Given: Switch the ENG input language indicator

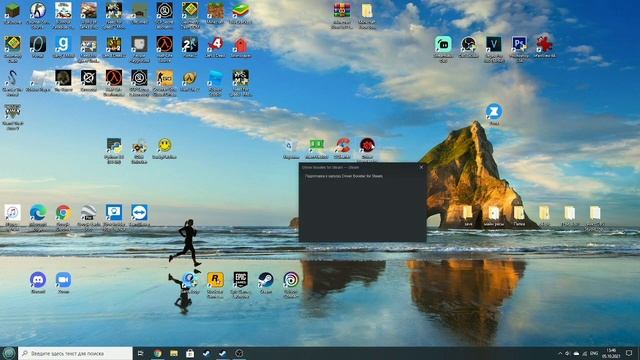Looking at the screenshot, I should 594,353.
